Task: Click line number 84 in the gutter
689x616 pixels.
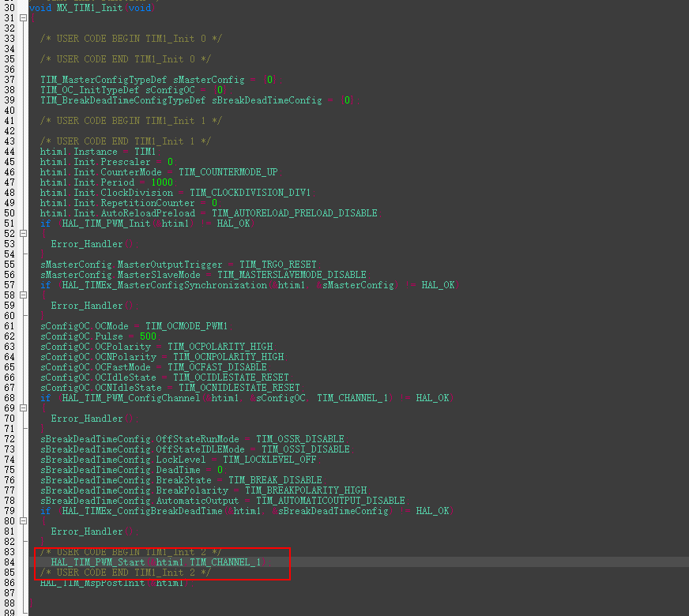Action: [x=9, y=562]
